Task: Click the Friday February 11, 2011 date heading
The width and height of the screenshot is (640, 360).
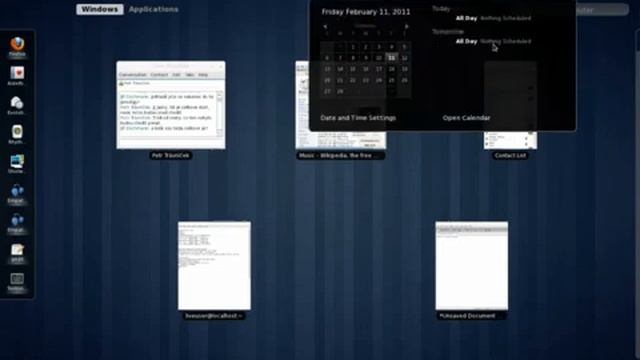Action: pyautogui.click(x=366, y=11)
